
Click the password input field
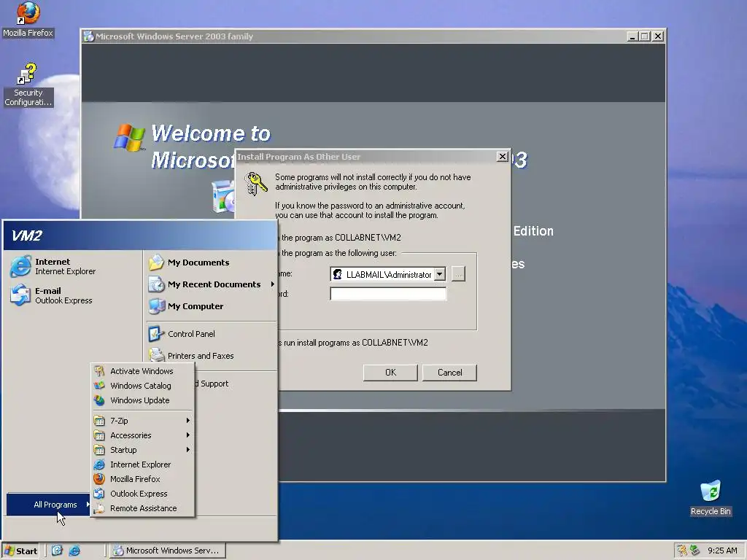click(388, 294)
